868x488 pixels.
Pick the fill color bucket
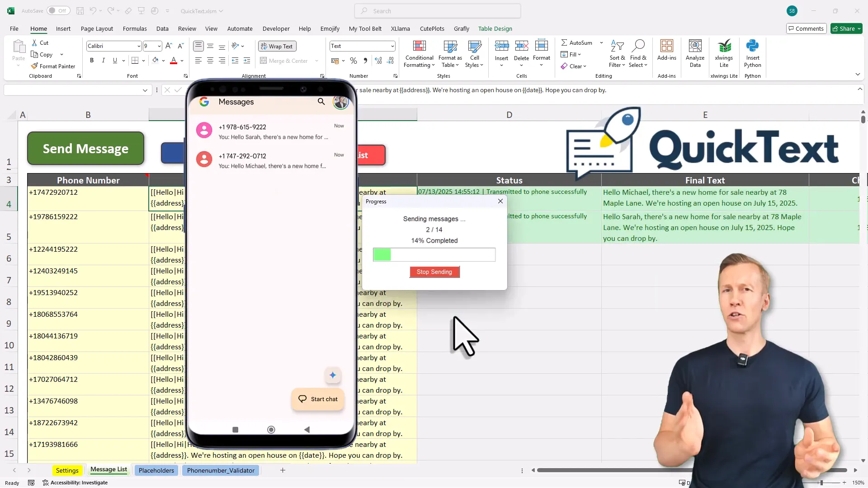155,60
